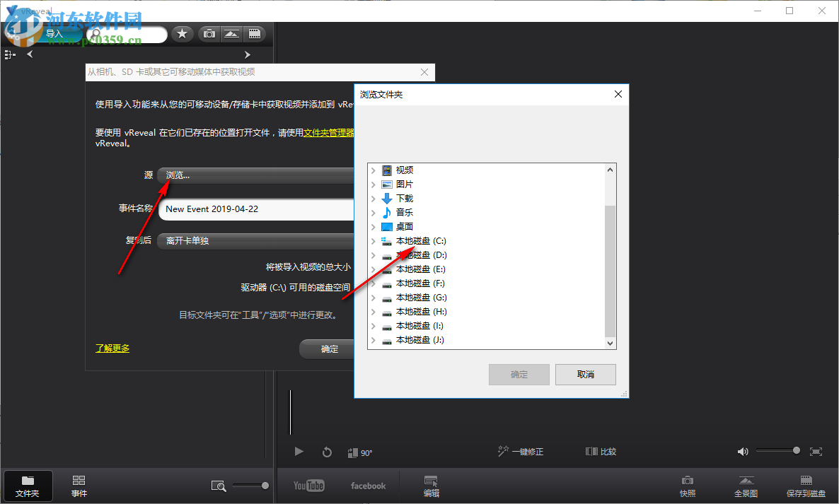Screen dimensions: 839x504
Task: Open the 比较 compare view
Action: (601, 451)
